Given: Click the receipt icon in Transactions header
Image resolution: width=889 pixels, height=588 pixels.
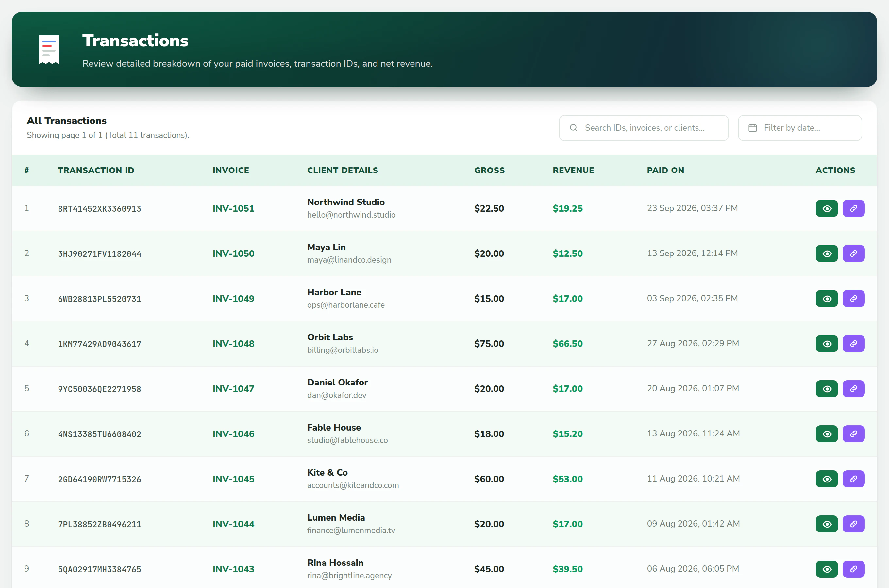Looking at the screenshot, I should 49,50.
